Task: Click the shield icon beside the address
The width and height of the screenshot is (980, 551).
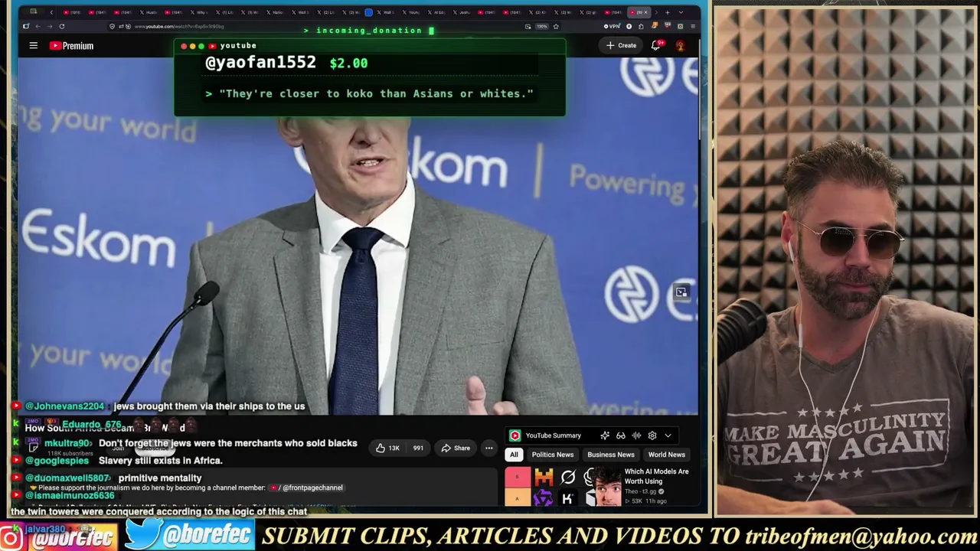Action: click(x=112, y=27)
